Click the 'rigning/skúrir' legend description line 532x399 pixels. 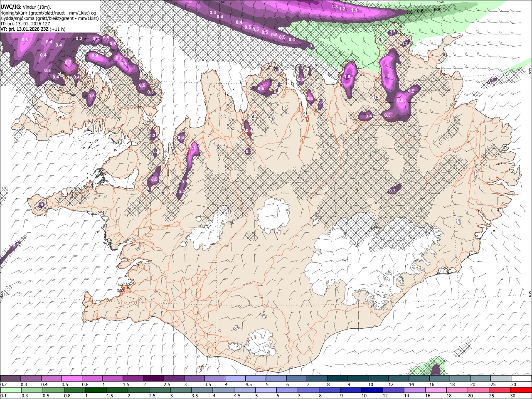49,13
